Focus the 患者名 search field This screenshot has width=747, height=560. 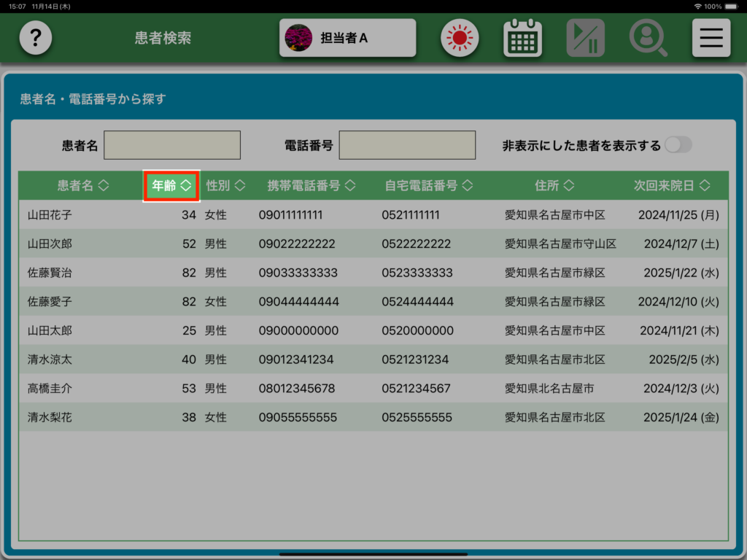click(172, 145)
